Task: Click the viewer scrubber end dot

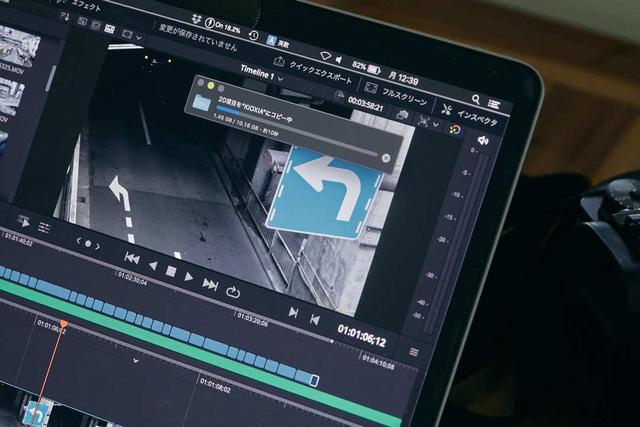Action: (x=332, y=341)
